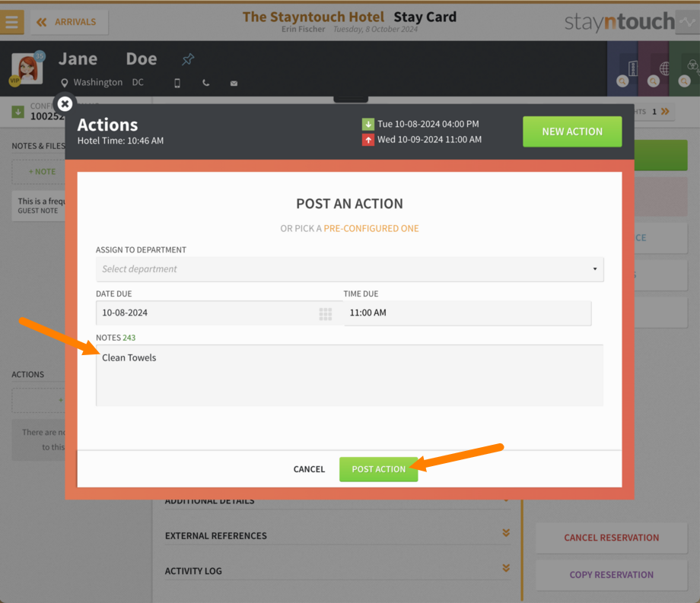700x603 pixels.
Task: Click the Hotel Time 10:46 AM text
Action: click(120, 141)
